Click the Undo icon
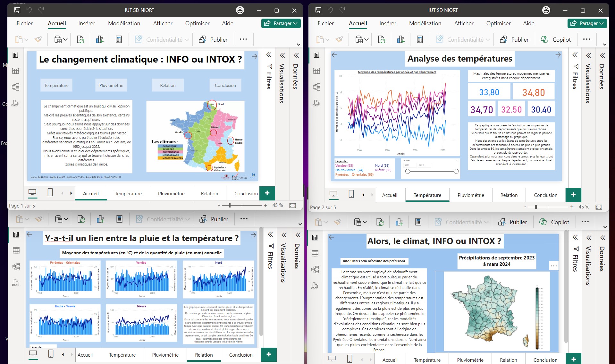The width and height of the screenshot is (615, 364). 29,10
